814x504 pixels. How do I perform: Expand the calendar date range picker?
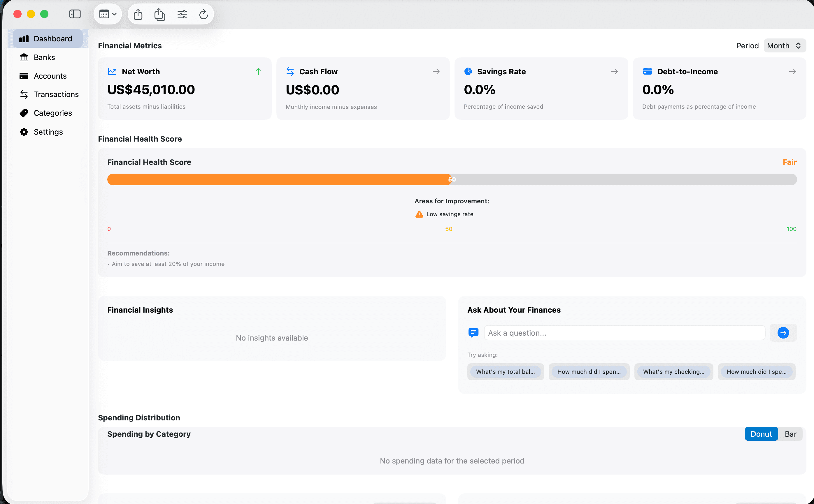[107, 14]
